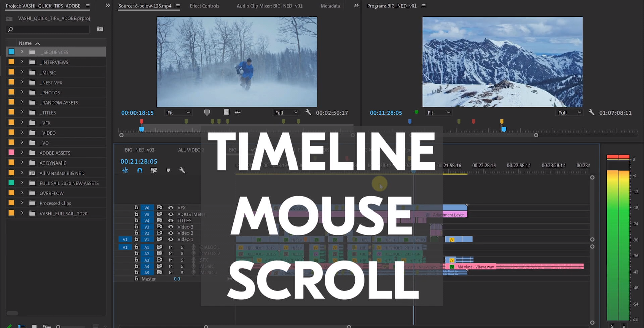Toggle Linked Selection in timeline
Viewport: 644px width, 328px height.
tap(154, 170)
